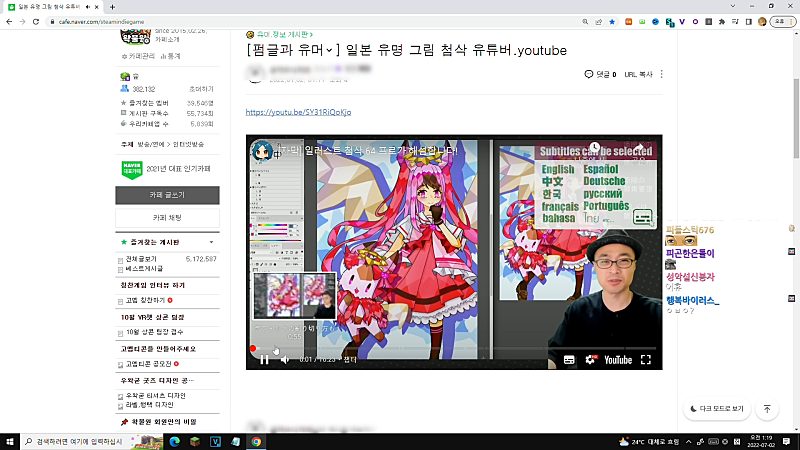The height and width of the screenshot is (450, 800).
Task: Open 전체글보기 board
Action: [141, 259]
